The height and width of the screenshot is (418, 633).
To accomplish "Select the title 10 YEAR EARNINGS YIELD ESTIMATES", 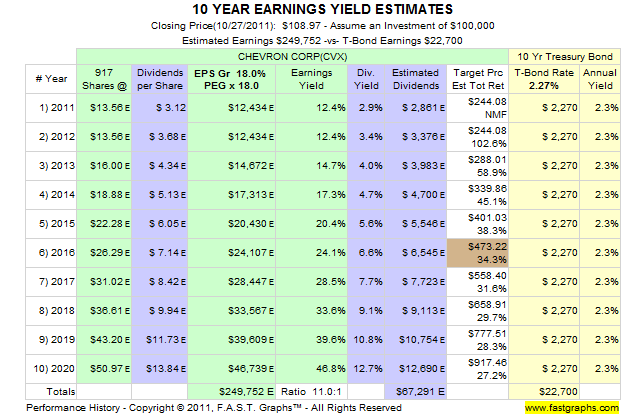I will (322, 9).
